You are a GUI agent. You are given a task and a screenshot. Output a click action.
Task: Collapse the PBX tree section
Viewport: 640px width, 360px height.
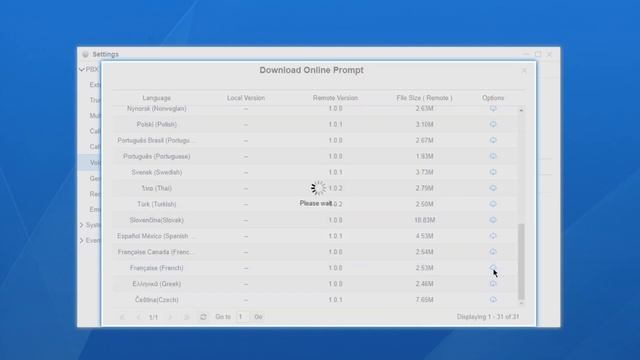(82, 69)
